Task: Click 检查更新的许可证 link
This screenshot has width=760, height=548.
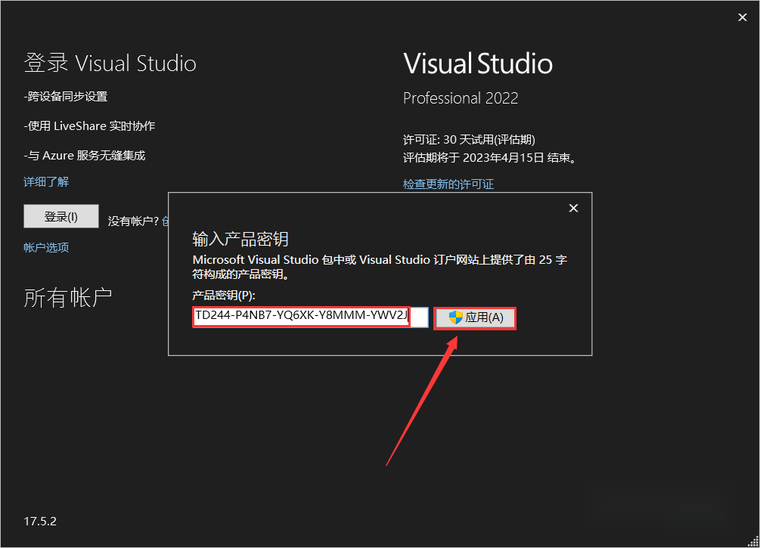Action: (448, 184)
